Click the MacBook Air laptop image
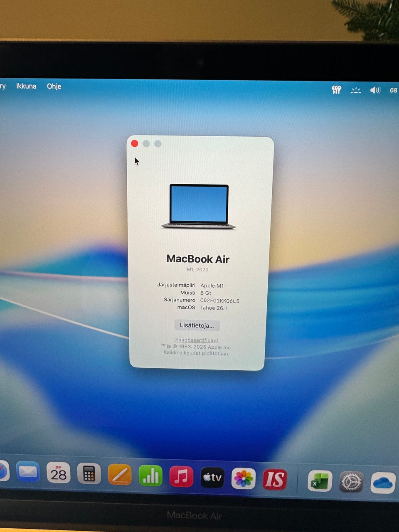 [x=199, y=206]
